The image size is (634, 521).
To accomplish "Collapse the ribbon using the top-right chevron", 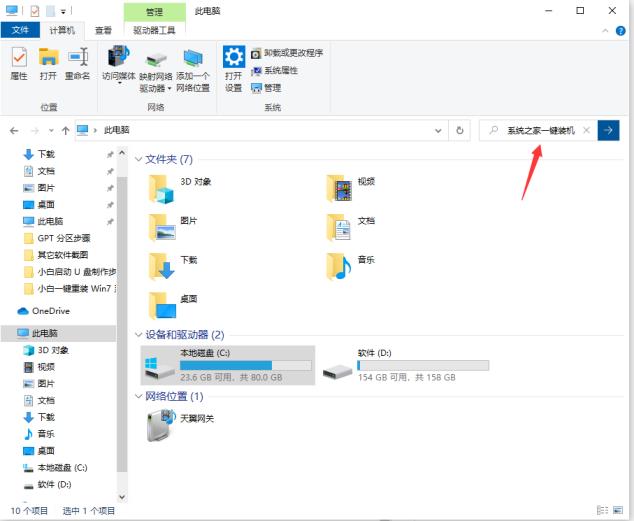I will [x=606, y=31].
